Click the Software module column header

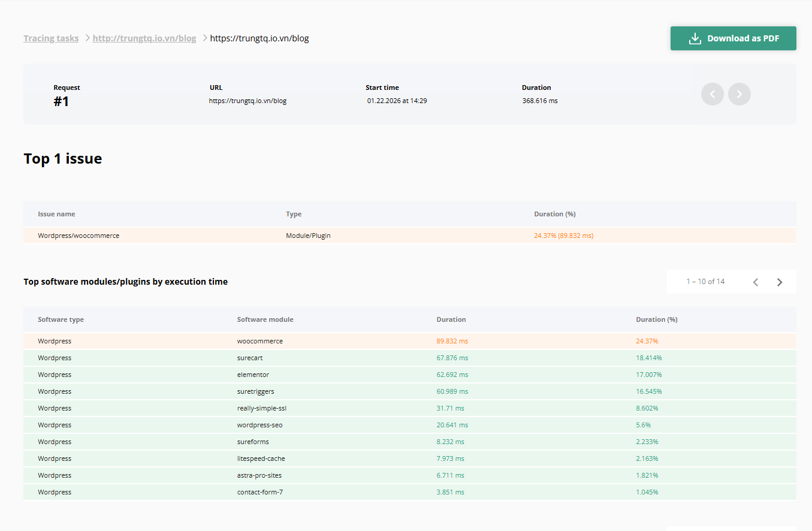(265, 319)
